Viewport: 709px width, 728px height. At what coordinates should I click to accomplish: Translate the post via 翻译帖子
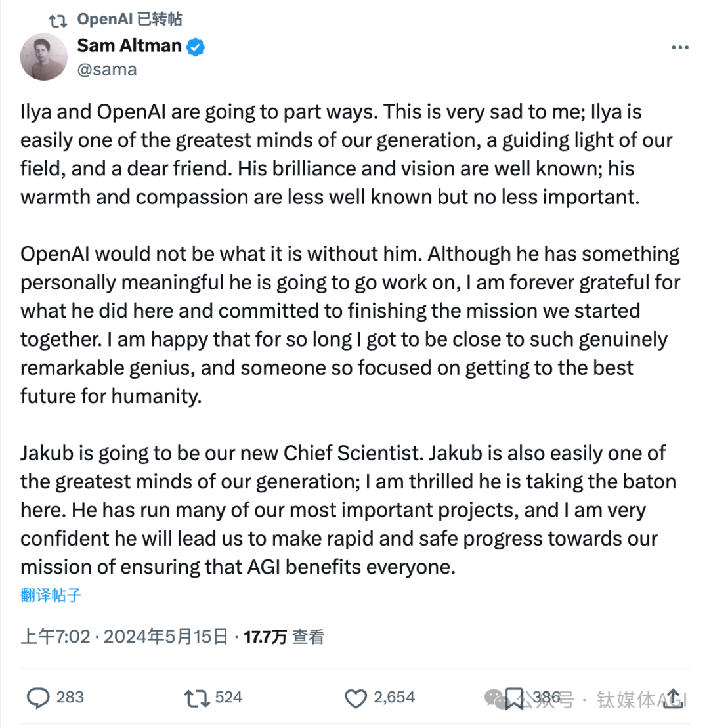tap(51, 595)
